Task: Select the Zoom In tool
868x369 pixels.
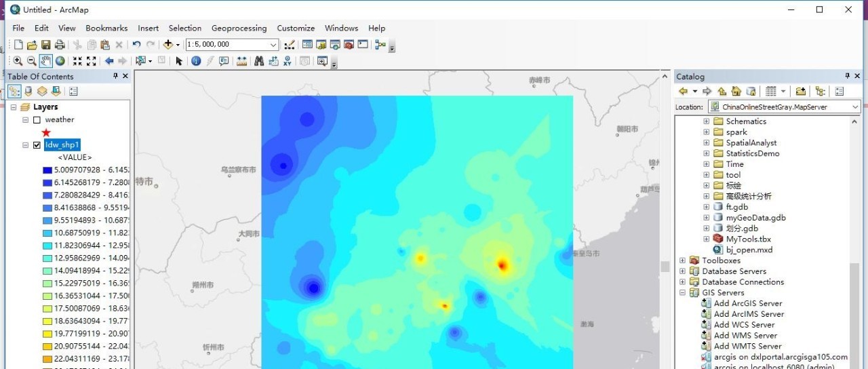Action: [x=18, y=61]
